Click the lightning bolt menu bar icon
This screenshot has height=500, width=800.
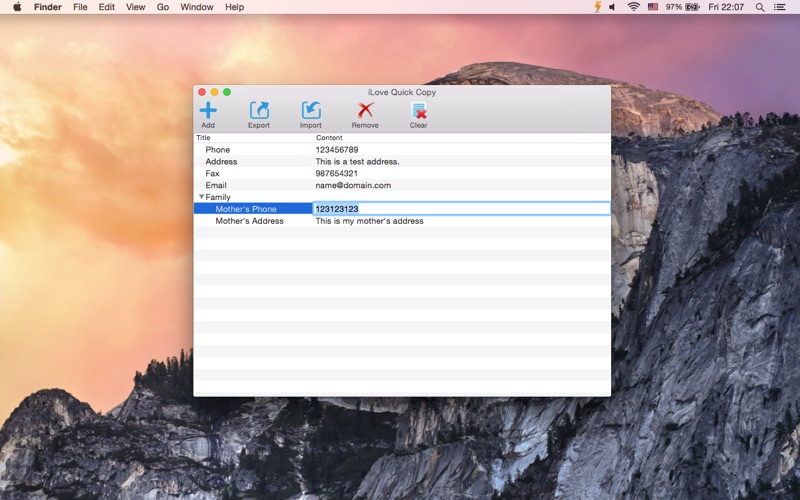[x=597, y=7]
